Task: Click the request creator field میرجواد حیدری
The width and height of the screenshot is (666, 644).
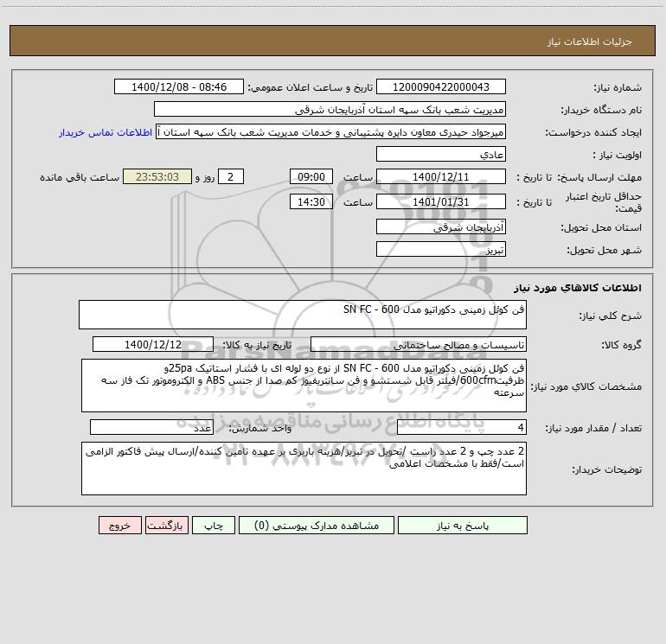Action: click(330, 132)
